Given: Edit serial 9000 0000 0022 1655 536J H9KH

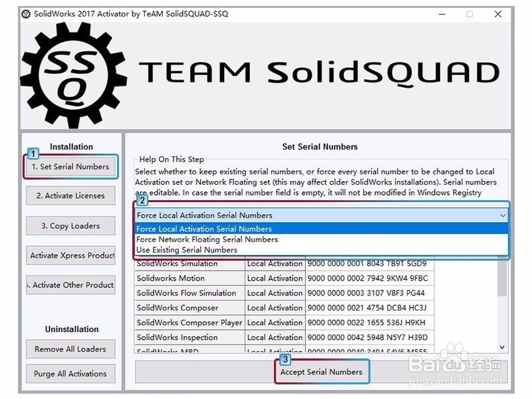Looking at the screenshot, I should pyautogui.click(x=370, y=323).
